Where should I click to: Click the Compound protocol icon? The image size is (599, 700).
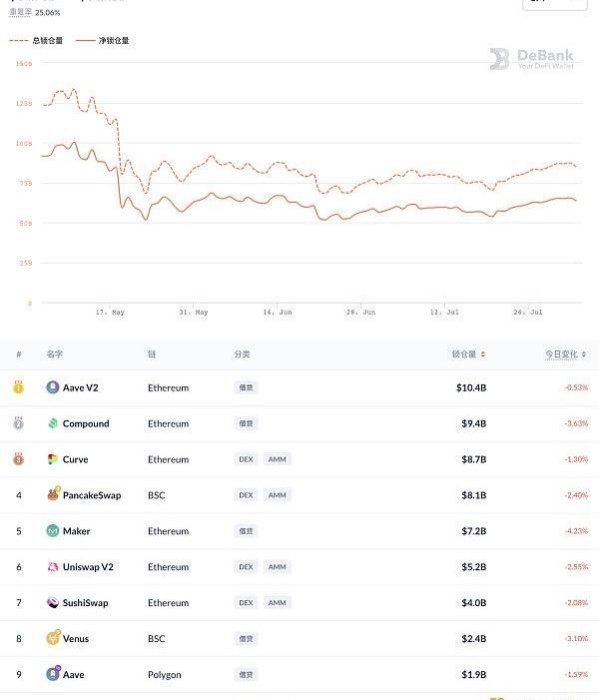point(53,423)
